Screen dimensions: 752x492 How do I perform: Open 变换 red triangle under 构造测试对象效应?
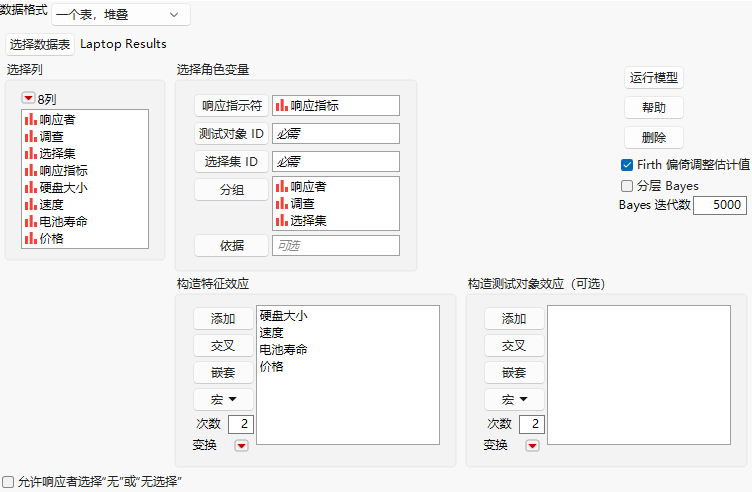532,445
